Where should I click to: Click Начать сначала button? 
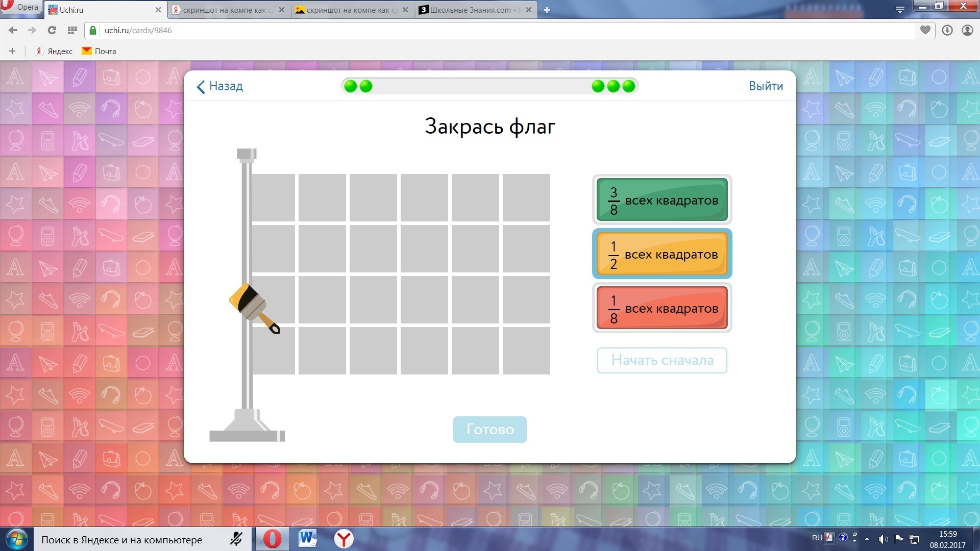[662, 360]
